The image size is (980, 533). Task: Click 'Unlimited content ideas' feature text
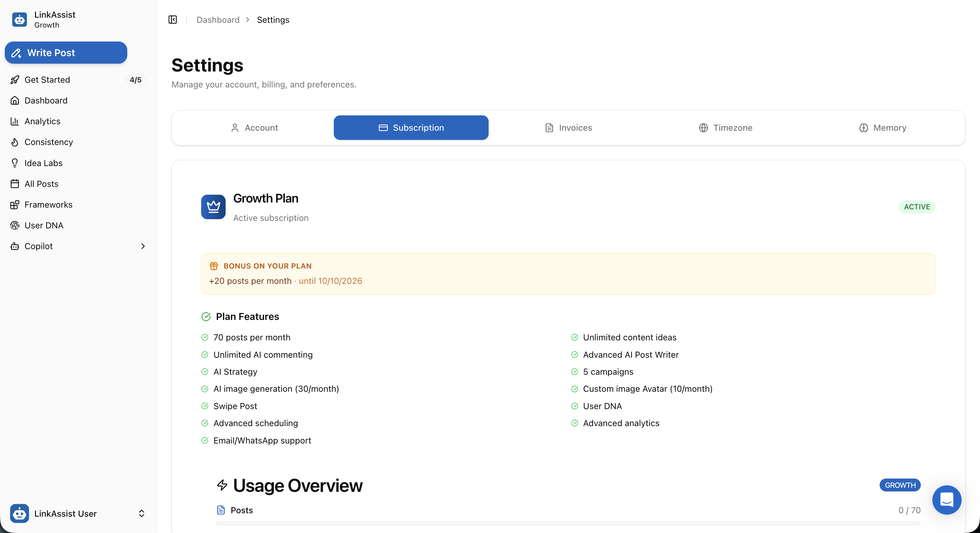630,337
